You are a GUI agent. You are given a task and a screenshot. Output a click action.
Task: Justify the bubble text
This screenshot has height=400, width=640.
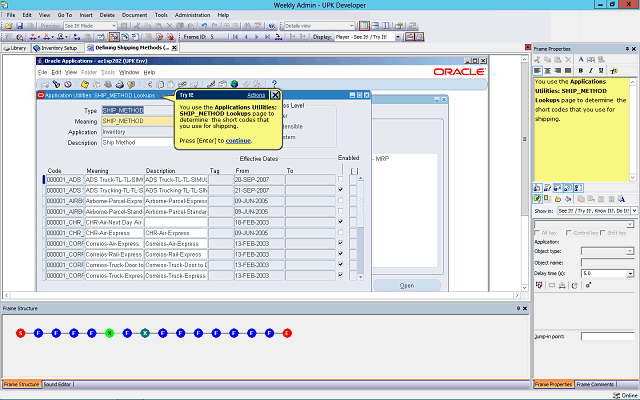568,71
